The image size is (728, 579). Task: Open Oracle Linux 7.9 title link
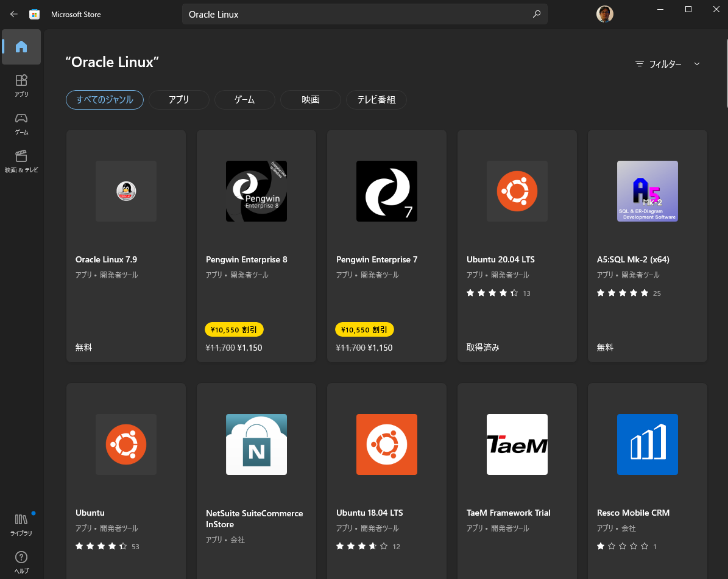pyautogui.click(x=107, y=260)
